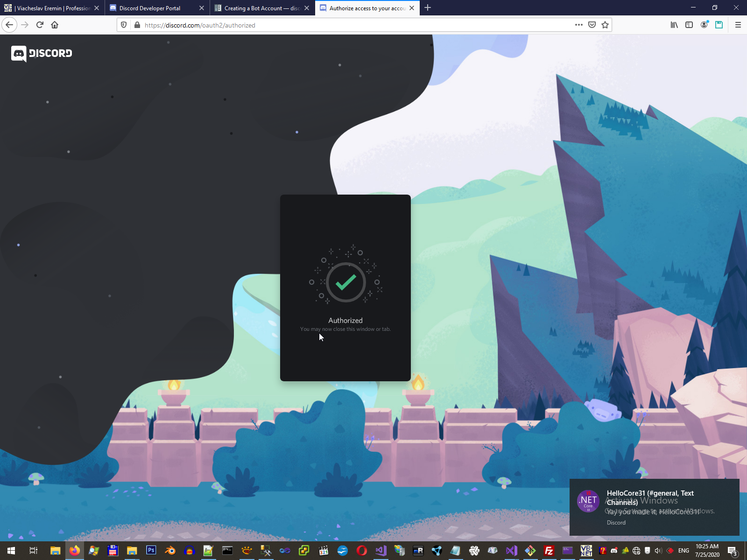Open the volume control in system tray
The image size is (747, 560).
click(x=658, y=551)
